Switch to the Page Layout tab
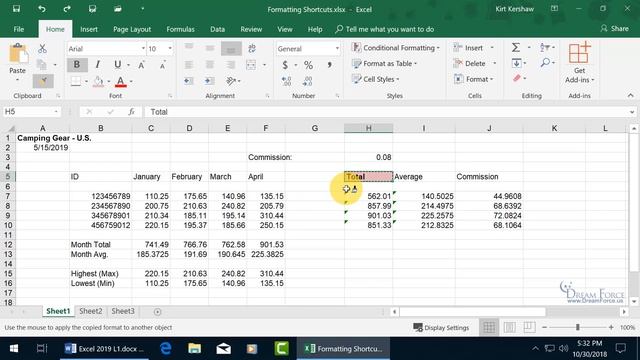The width and height of the screenshot is (640, 360). click(x=132, y=29)
